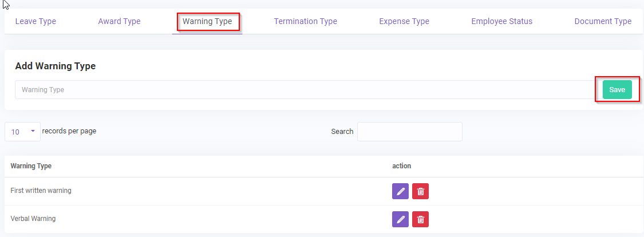Select the Verbal Warning row text
Image resolution: width=644 pixels, height=237 pixels.
coord(33,219)
